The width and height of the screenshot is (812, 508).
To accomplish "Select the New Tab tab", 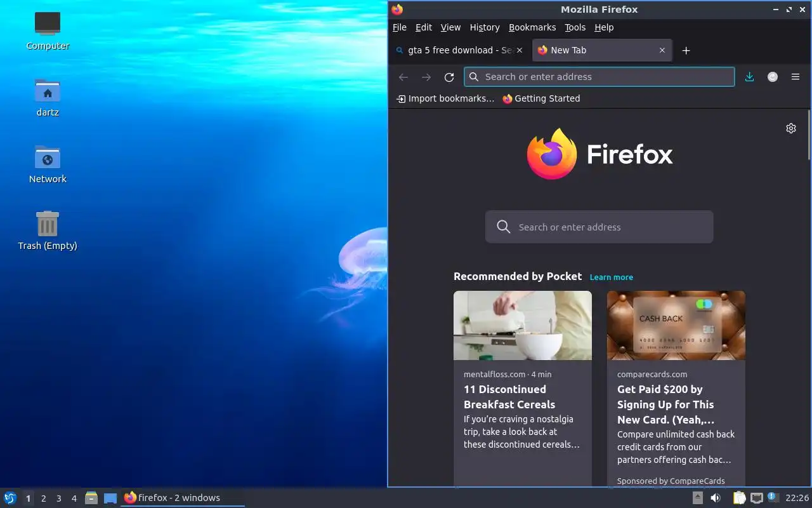I will pyautogui.click(x=601, y=50).
